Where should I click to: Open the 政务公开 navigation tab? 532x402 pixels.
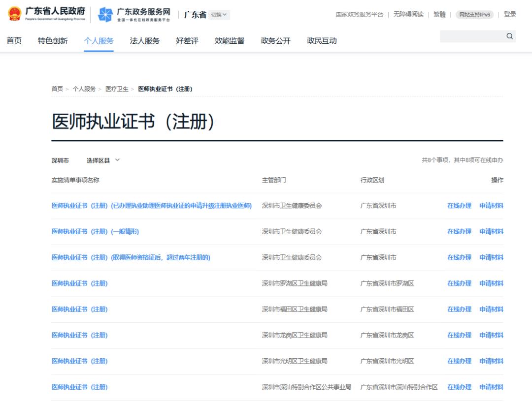[x=275, y=41]
